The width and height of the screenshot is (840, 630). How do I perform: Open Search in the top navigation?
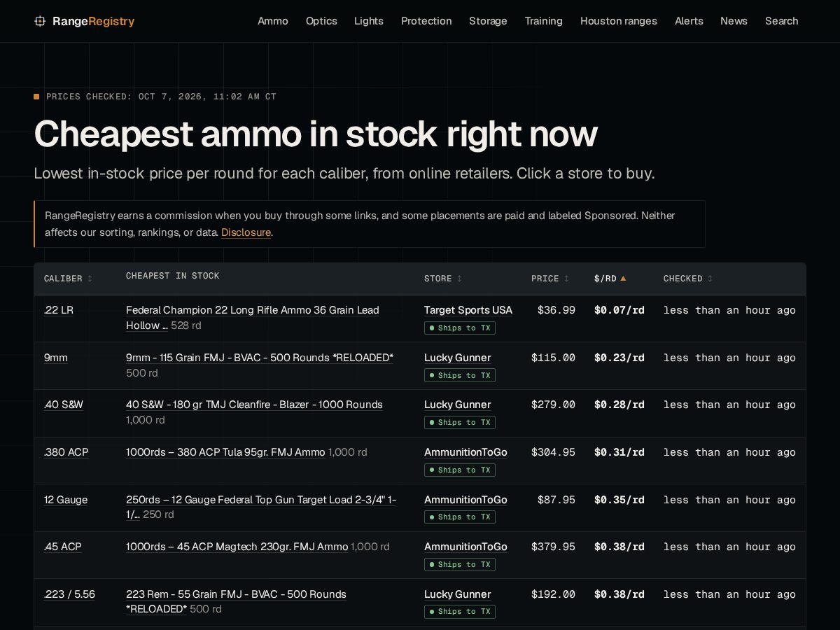tap(781, 21)
